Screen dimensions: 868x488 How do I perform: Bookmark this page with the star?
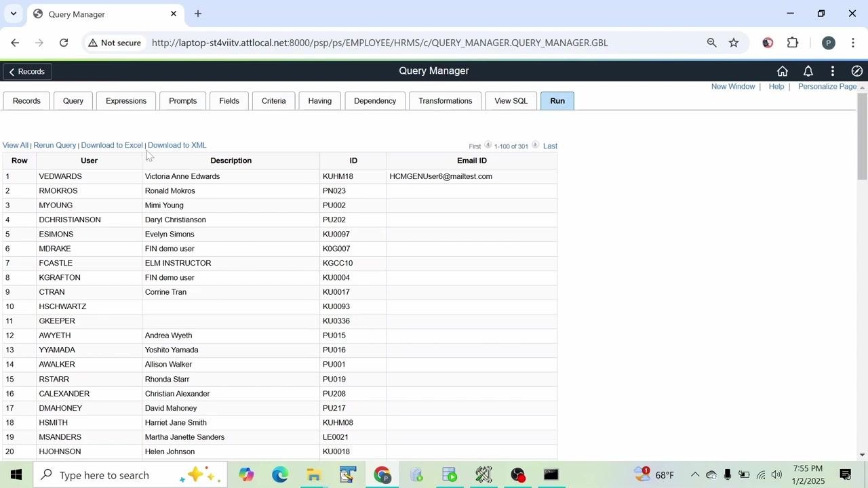(x=734, y=43)
